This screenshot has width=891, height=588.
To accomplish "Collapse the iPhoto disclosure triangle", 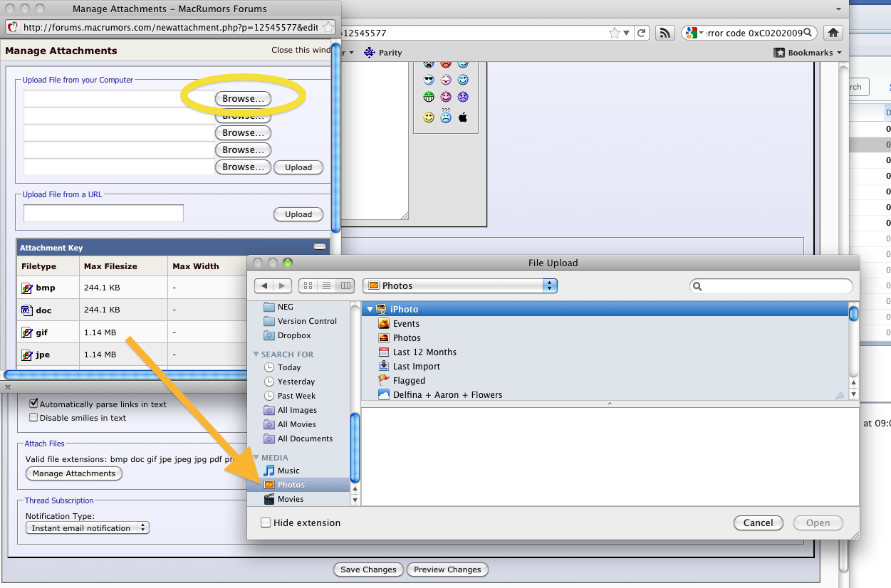I will (370, 310).
